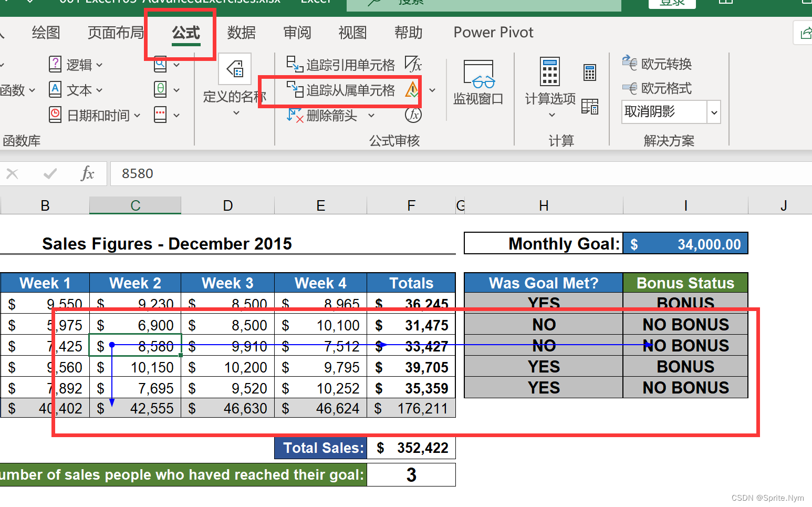The image size is (812, 507).
Task: Expand the 文本 dropdown arrow
Action: pyautogui.click(x=99, y=90)
